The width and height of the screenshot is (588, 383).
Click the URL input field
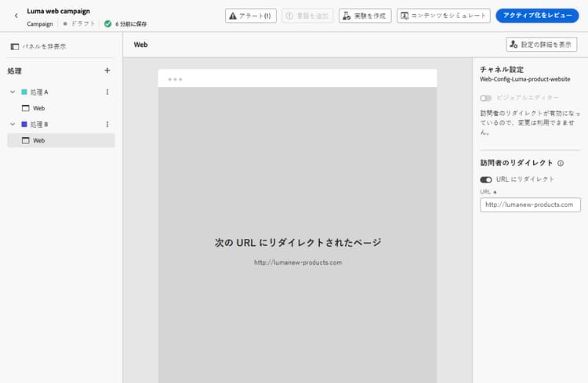coord(530,205)
